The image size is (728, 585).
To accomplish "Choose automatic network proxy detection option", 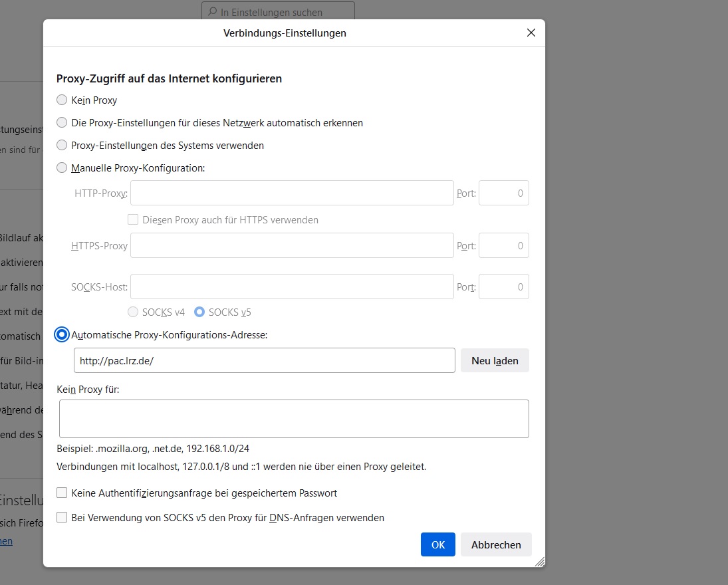I will point(62,123).
